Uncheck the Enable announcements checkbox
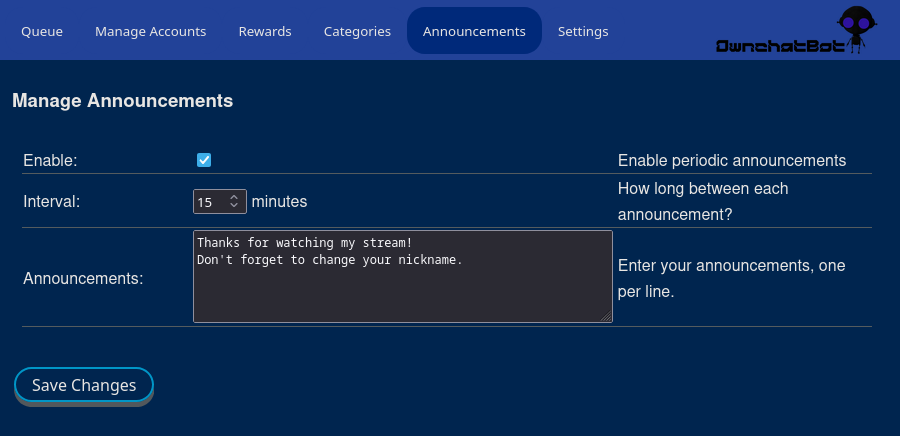This screenshot has width=900, height=436. [204, 160]
